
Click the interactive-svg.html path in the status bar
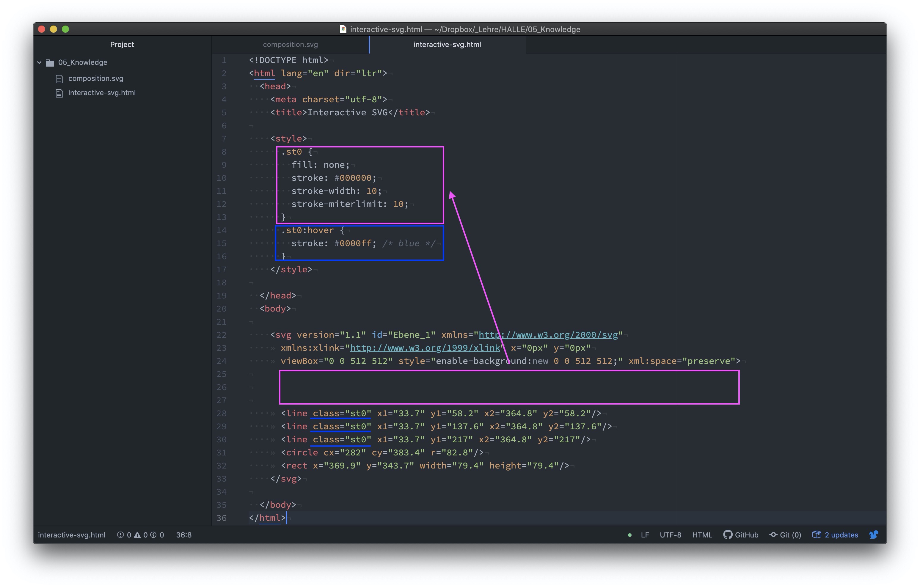tap(71, 535)
